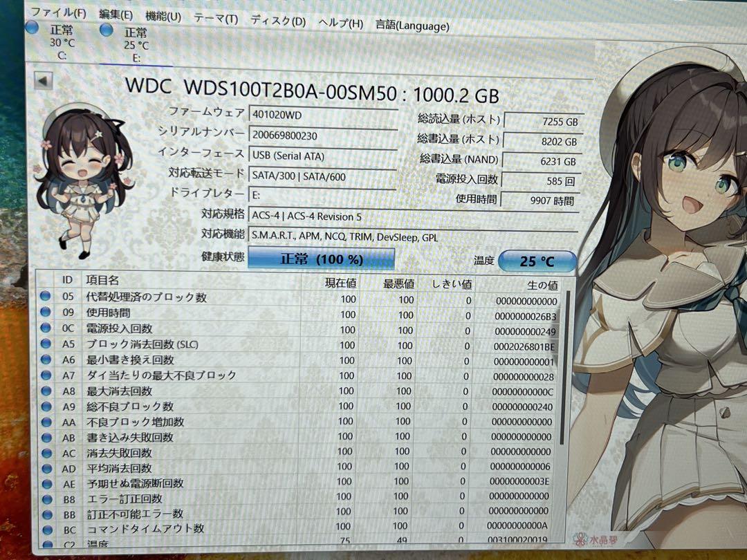Click total host reads value 7255 GB
Viewport: 747px width, 560px height.
coord(543,122)
